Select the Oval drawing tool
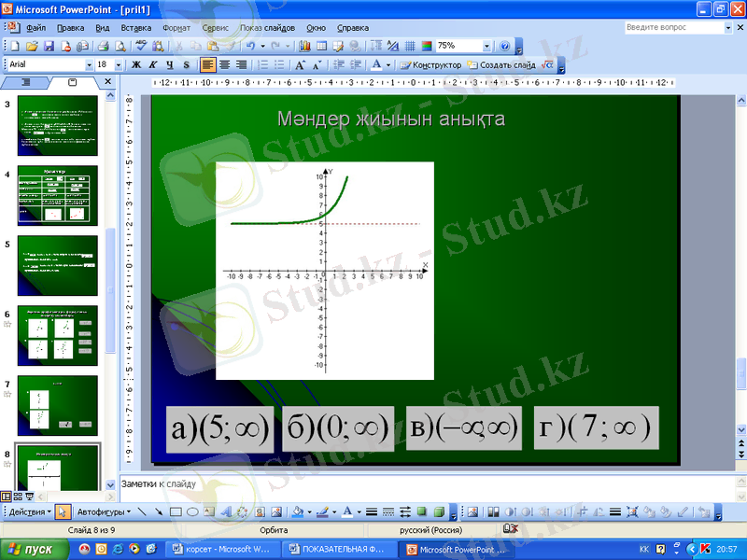 (x=192, y=512)
